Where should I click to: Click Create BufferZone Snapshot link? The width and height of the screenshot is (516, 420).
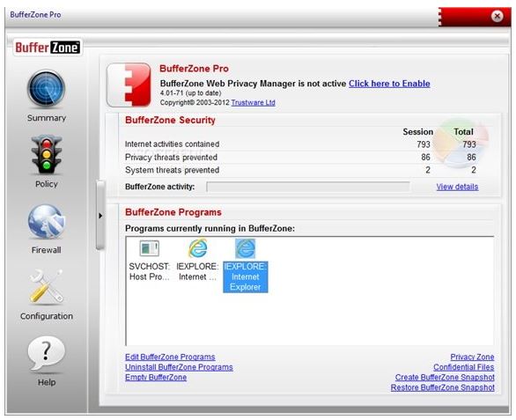(445, 377)
